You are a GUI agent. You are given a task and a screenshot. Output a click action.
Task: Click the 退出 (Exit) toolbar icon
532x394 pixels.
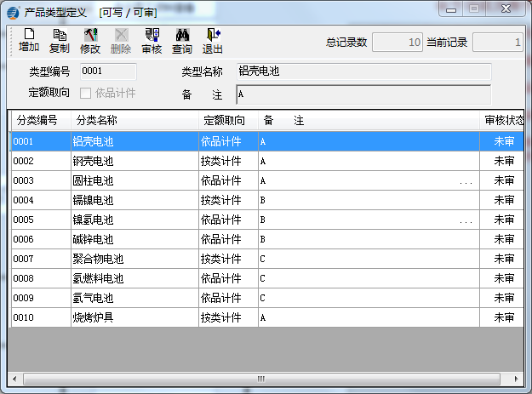[212, 40]
